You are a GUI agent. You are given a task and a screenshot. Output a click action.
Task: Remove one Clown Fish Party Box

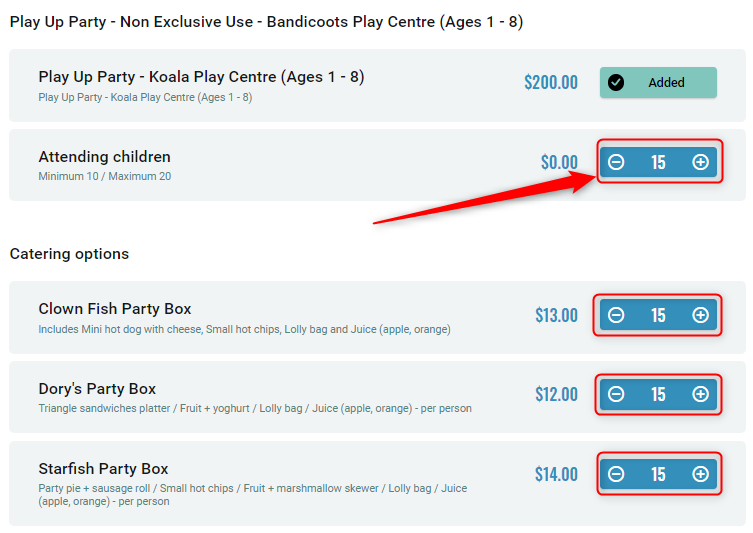pos(616,315)
